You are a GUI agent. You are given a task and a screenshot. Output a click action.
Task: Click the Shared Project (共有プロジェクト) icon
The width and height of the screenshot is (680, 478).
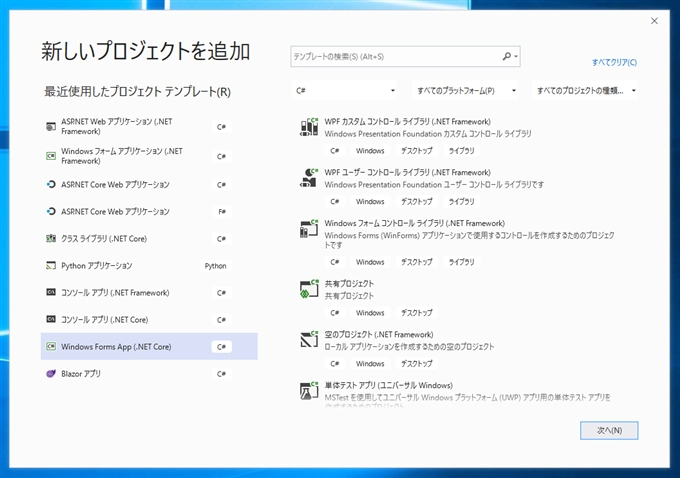point(309,289)
